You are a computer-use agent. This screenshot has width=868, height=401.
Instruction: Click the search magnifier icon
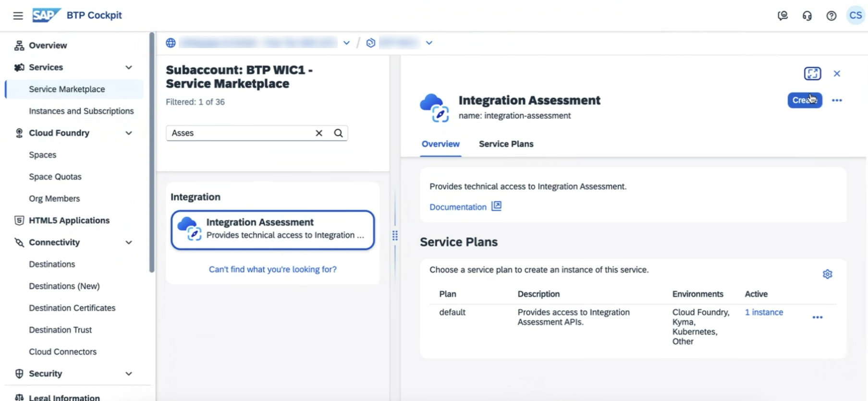(x=338, y=133)
